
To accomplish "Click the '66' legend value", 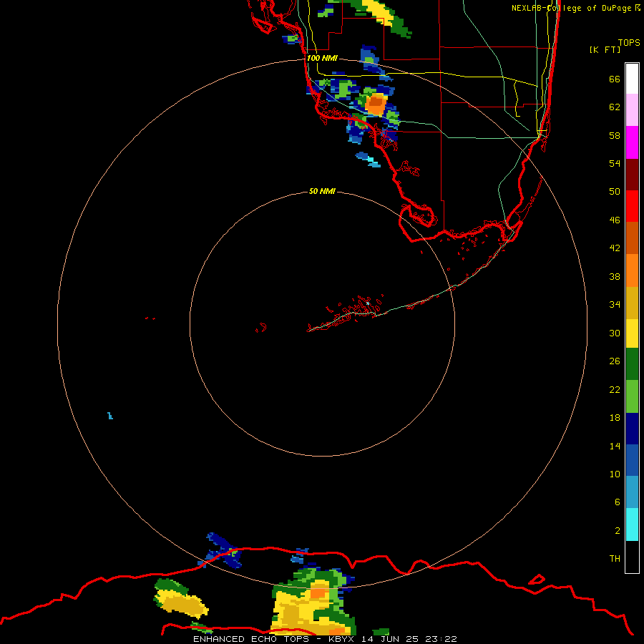I will point(615,79).
